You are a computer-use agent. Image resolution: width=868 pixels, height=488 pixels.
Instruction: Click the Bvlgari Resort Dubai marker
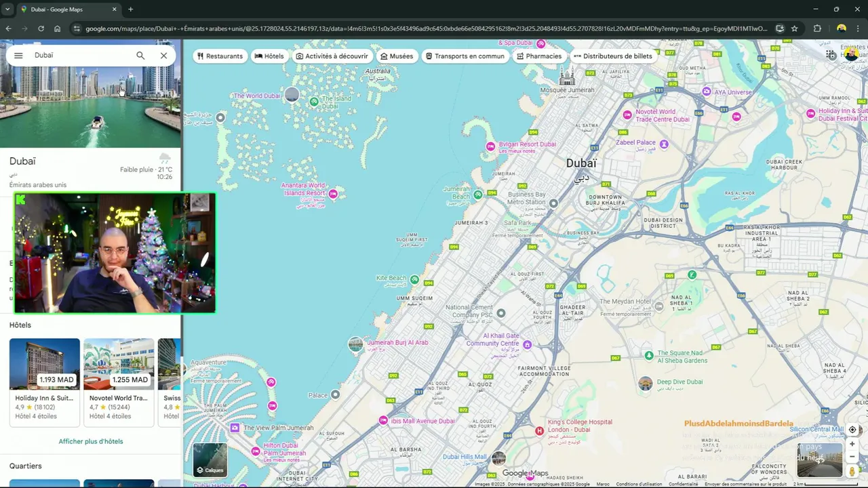tap(490, 146)
